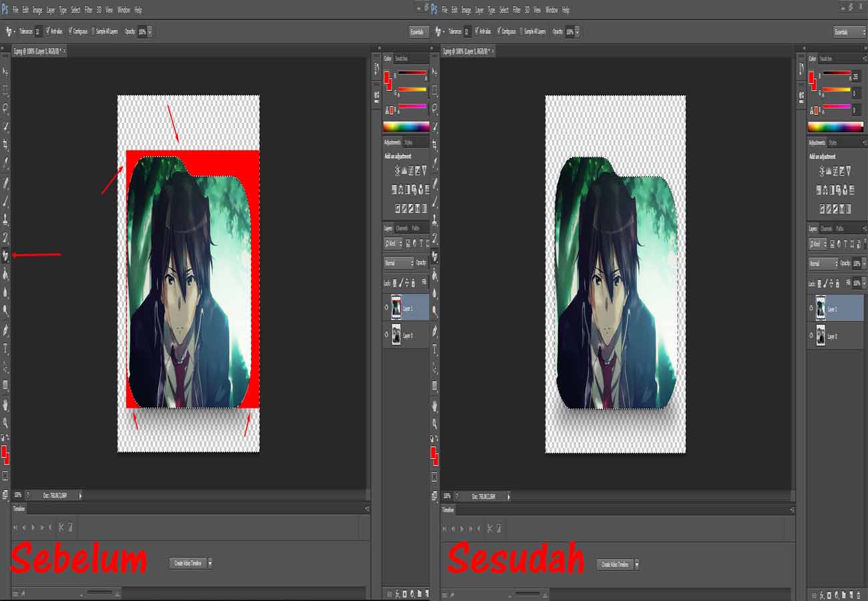Open the Paths tab in the Sebelum window

(415, 228)
